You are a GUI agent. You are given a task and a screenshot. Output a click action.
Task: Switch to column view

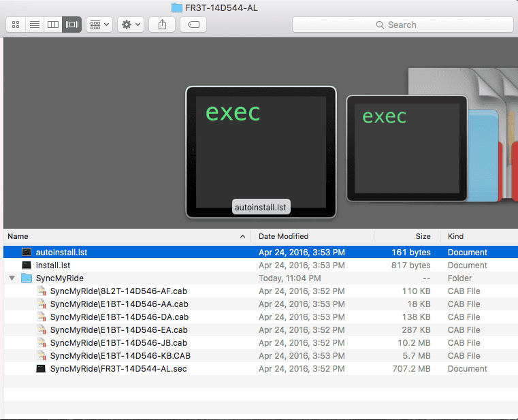[x=53, y=25]
